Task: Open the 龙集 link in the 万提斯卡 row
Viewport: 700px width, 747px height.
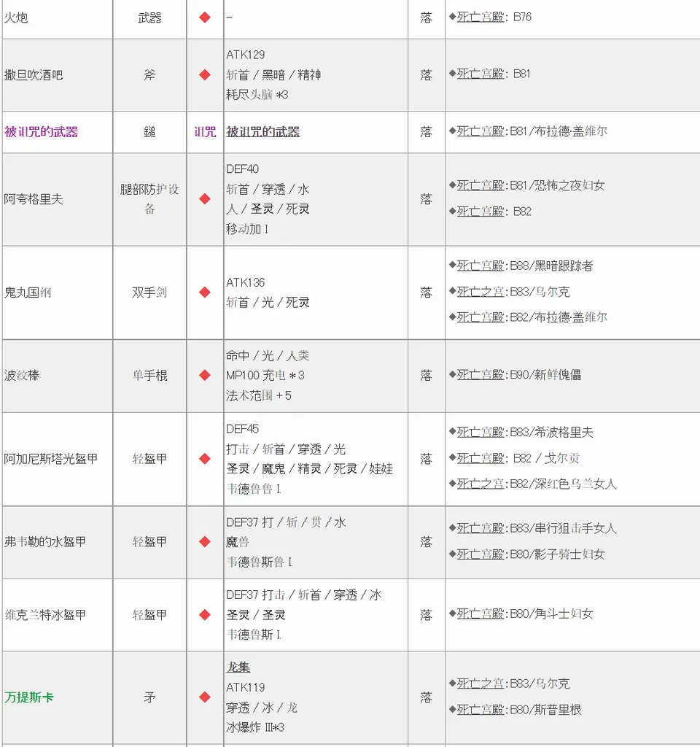Action: (x=238, y=667)
